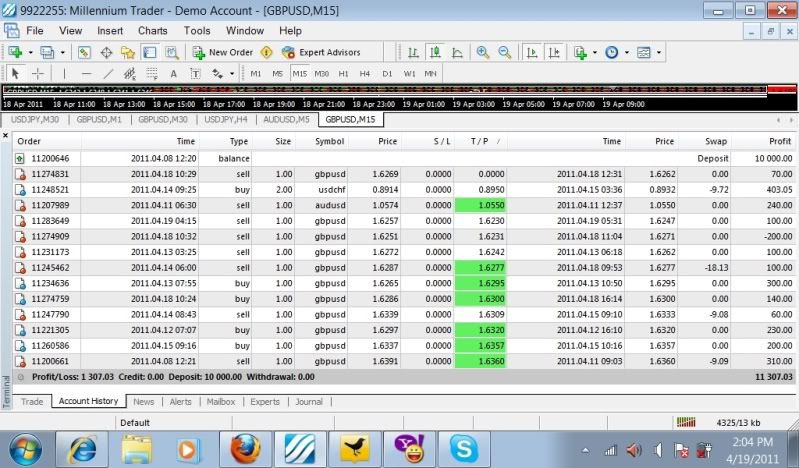The width and height of the screenshot is (799, 468).
Task: Open the File menu
Action: [x=35, y=31]
